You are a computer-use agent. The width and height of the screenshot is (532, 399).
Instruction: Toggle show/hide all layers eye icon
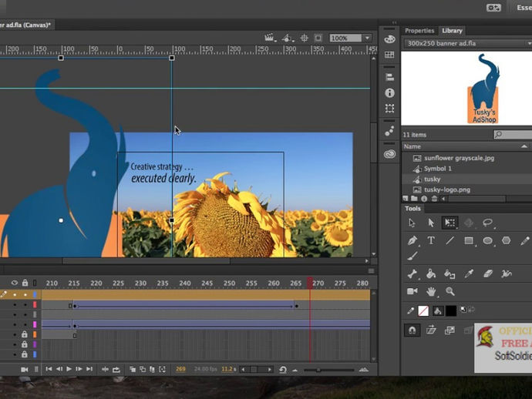click(14, 283)
